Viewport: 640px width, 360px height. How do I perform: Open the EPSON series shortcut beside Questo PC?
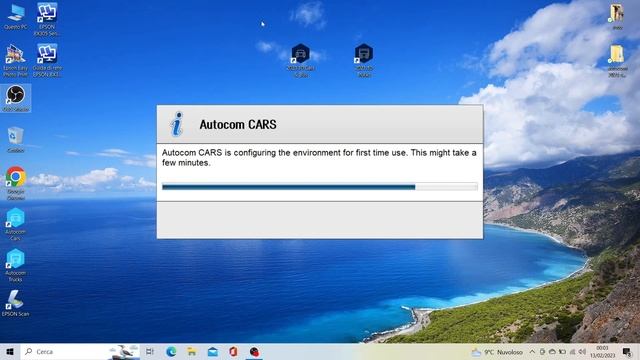coord(47,19)
